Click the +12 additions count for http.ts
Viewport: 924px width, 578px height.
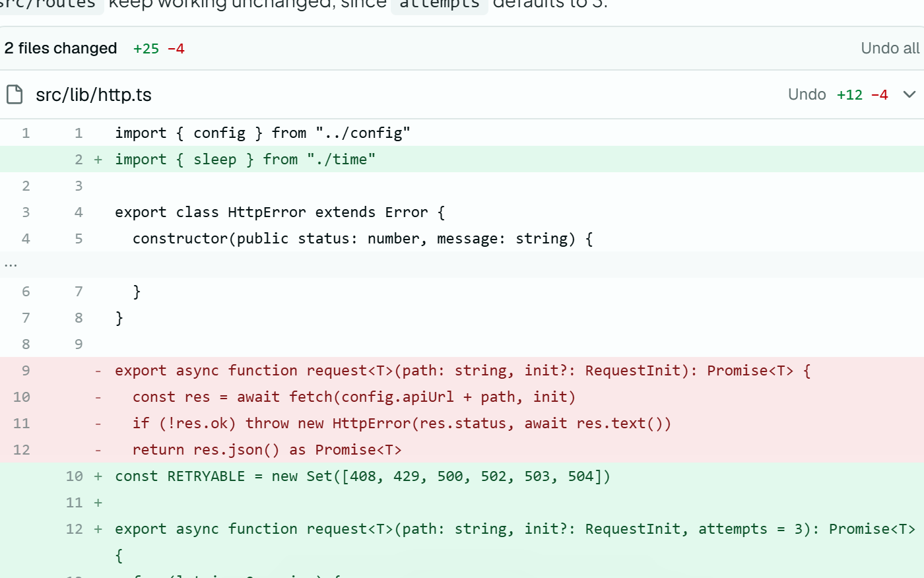[849, 95]
